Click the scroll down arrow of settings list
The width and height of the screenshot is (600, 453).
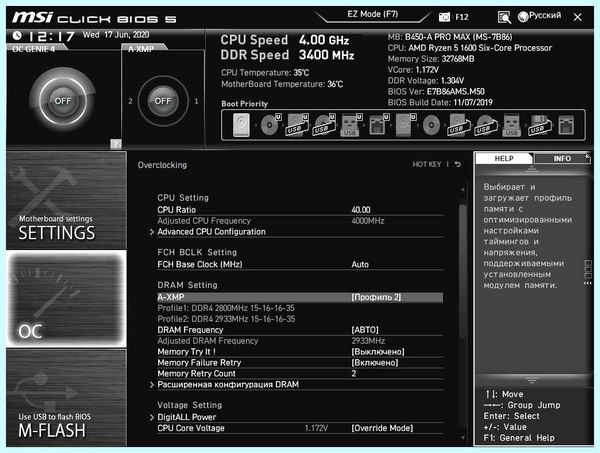click(x=463, y=438)
